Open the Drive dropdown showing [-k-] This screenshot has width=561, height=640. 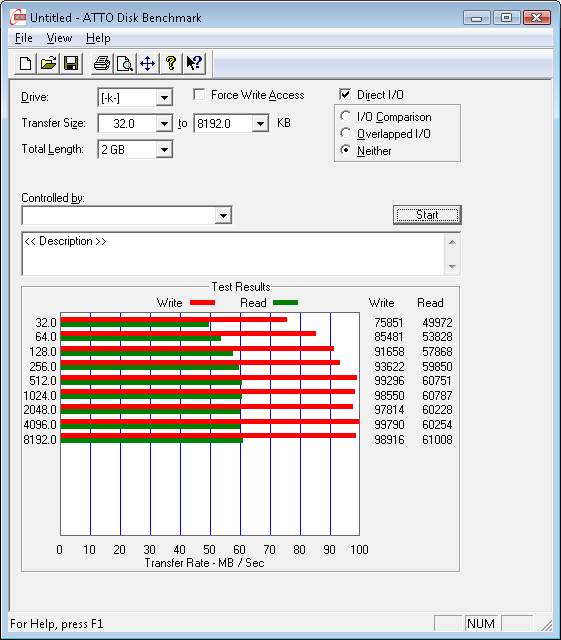pyautogui.click(x=164, y=98)
